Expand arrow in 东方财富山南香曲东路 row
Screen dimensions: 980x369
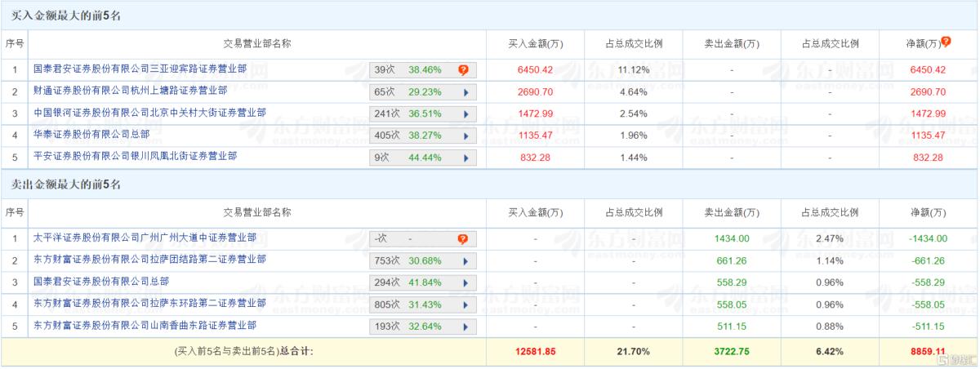click(465, 327)
